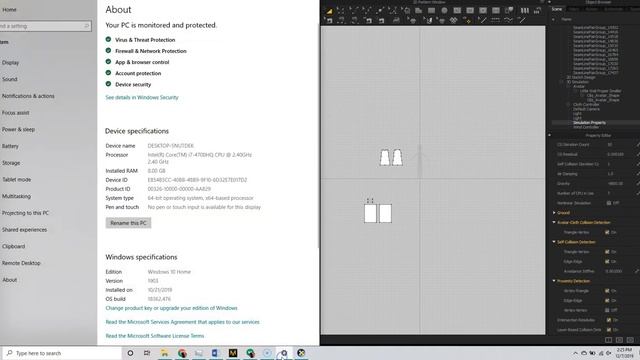Open Projecting to this PC settings
Image resolution: width=640 pixels, height=360 pixels.
pyautogui.click(x=25, y=213)
